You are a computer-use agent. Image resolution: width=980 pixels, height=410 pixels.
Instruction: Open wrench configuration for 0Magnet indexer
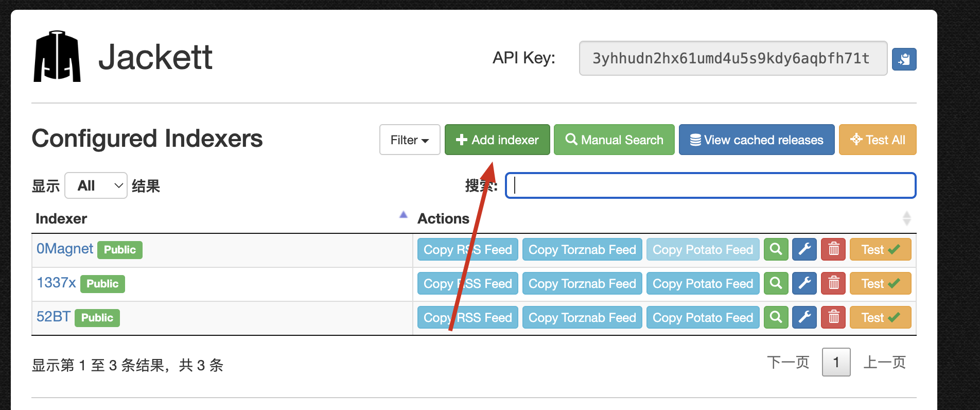tap(804, 250)
